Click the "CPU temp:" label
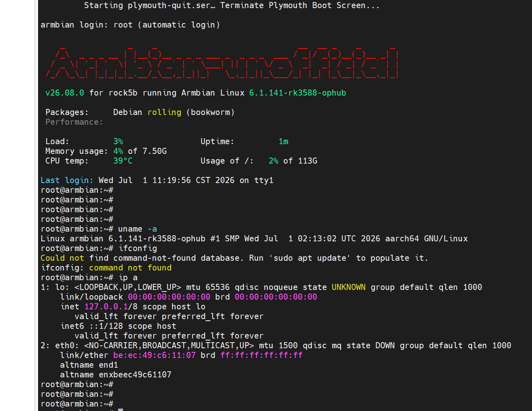This screenshot has height=411, width=532. [x=67, y=161]
